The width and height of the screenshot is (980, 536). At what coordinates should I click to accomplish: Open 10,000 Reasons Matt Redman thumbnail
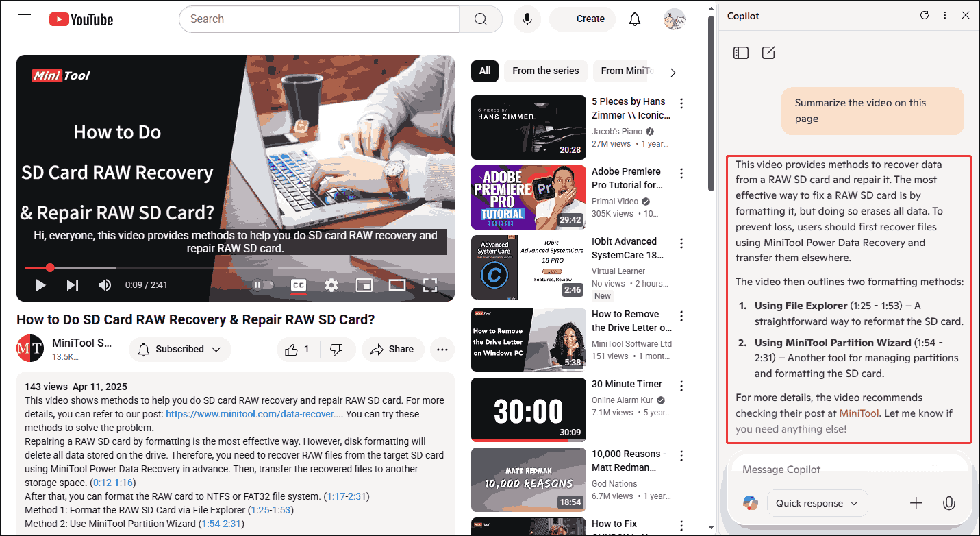tap(529, 480)
